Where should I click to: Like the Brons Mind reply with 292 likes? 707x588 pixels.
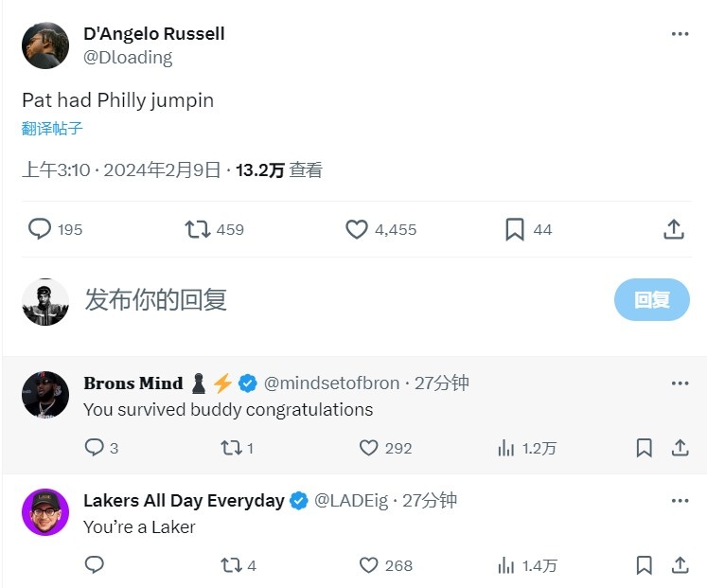point(368,448)
